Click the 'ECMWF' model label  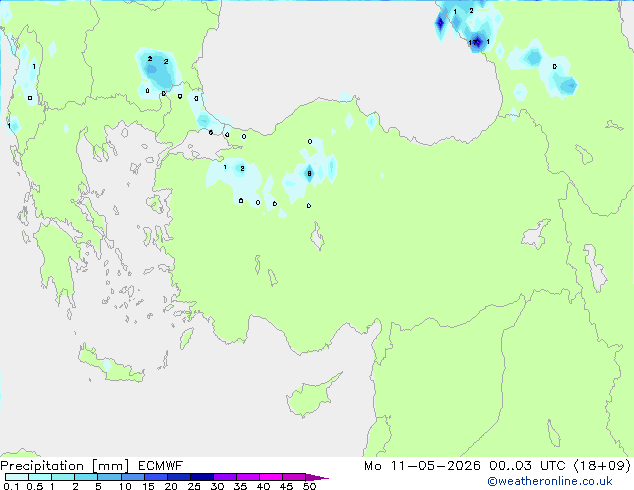pos(161,466)
